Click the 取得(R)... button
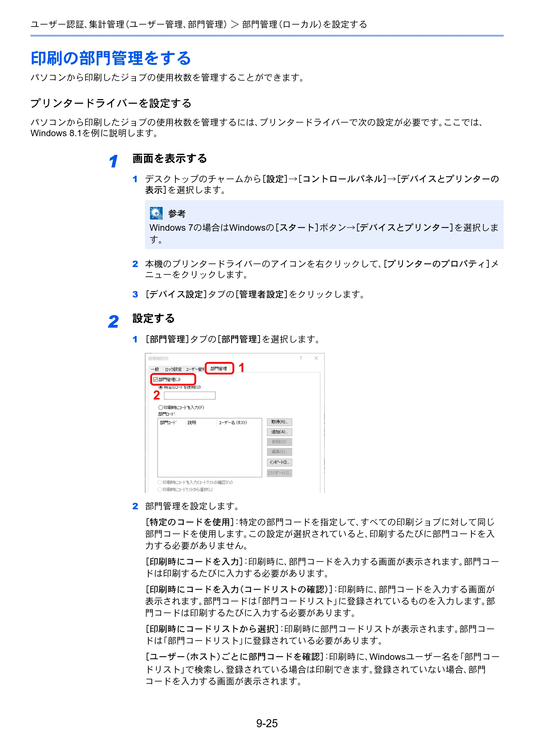Viewport: 534px width, 756px height. (x=280, y=422)
